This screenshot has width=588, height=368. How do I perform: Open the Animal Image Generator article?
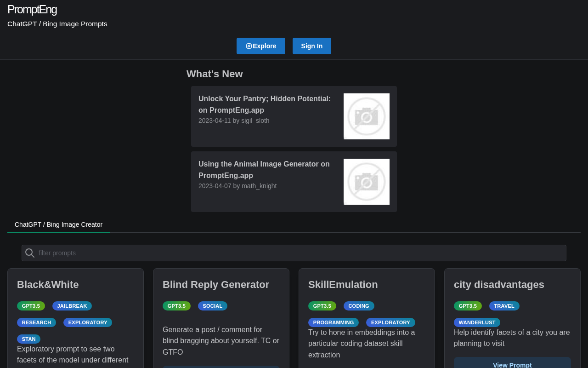click(264, 170)
